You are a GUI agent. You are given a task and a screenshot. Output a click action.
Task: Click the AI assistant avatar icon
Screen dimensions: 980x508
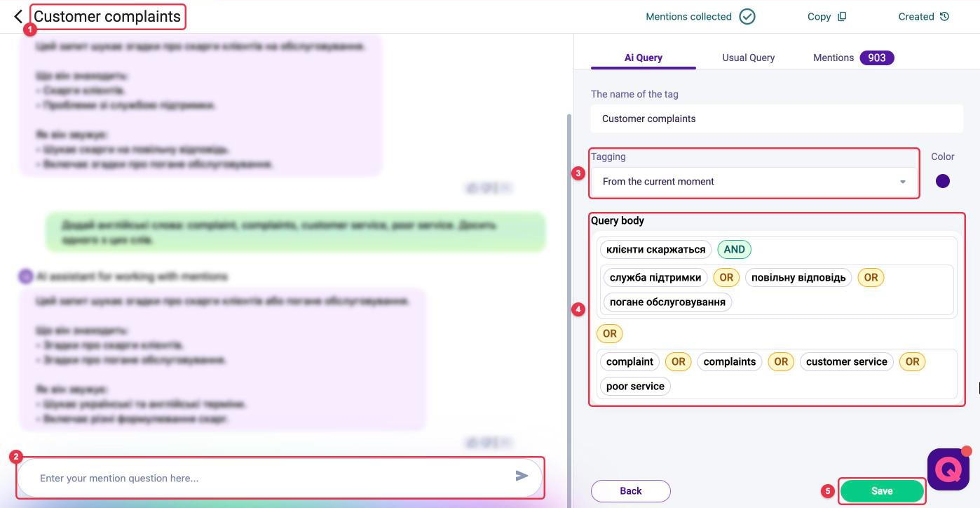point(25,276)
